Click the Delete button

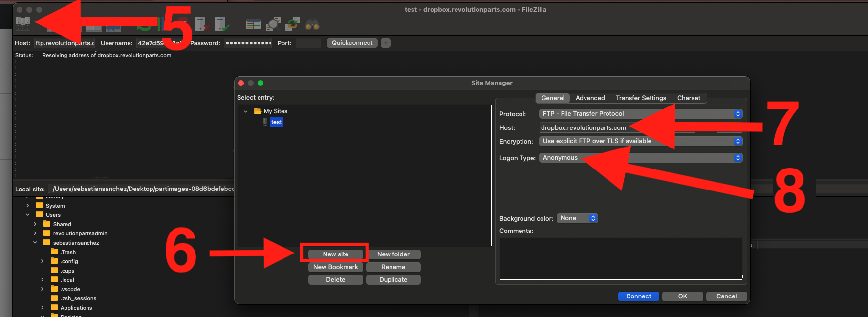click(x=336, y=280)
